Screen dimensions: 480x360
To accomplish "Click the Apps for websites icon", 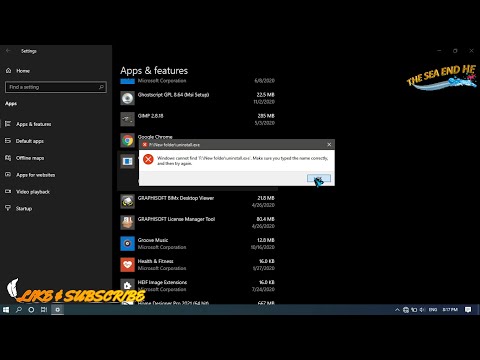I will tap(8, 174).
